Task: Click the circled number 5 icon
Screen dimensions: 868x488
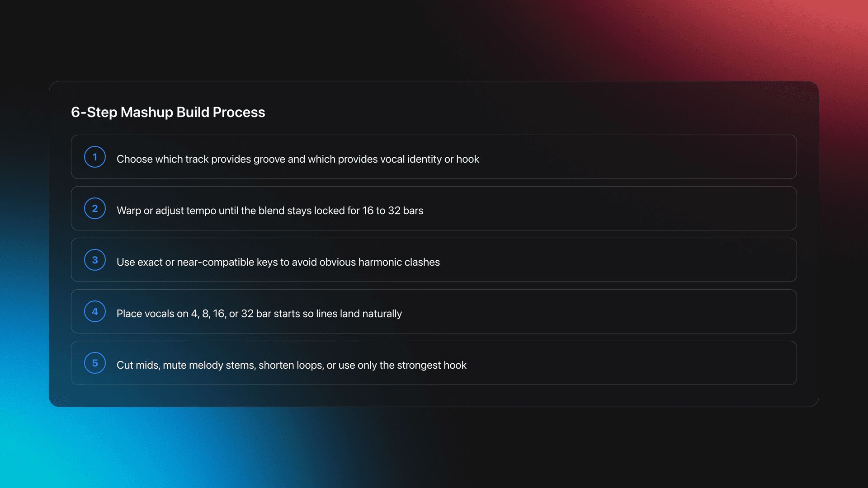Action: [x=95, y=363]
